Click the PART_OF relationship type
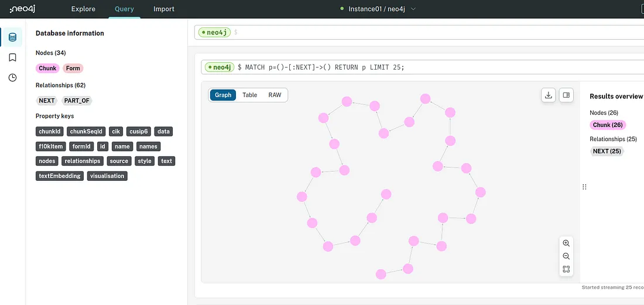Viewport: 644px width, 305px height. tap(76, 101)
